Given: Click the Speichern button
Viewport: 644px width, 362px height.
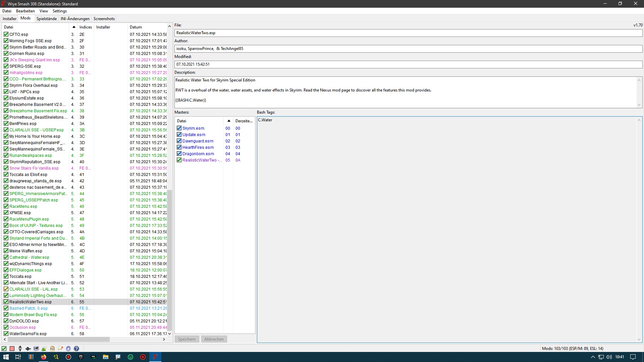Looking at the screenshot, I should (186, 339).
